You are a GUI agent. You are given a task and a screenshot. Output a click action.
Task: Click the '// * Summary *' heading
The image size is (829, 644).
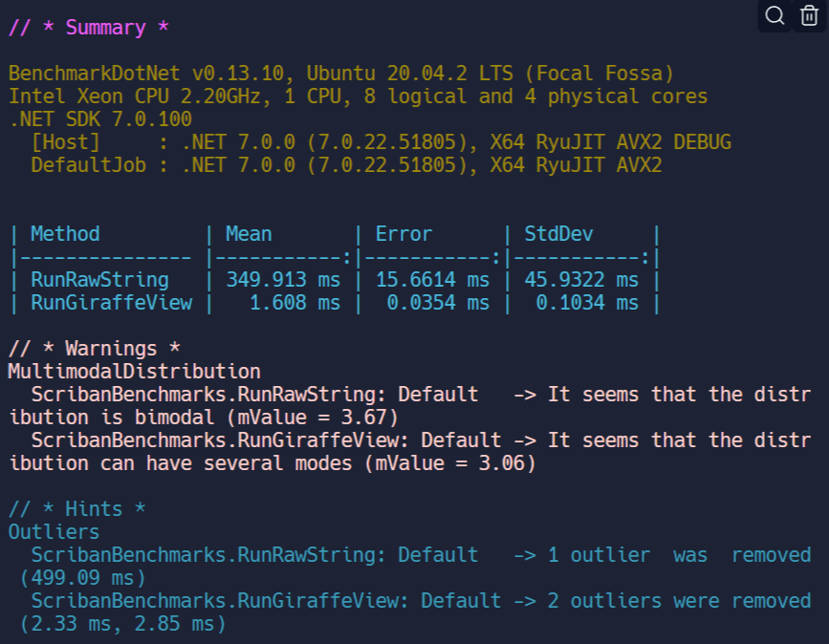tap(89, 28)
